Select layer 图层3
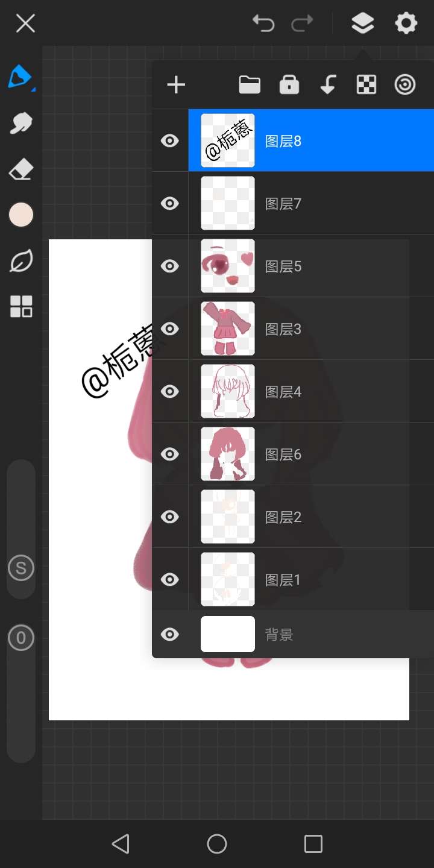 (311, 329)
